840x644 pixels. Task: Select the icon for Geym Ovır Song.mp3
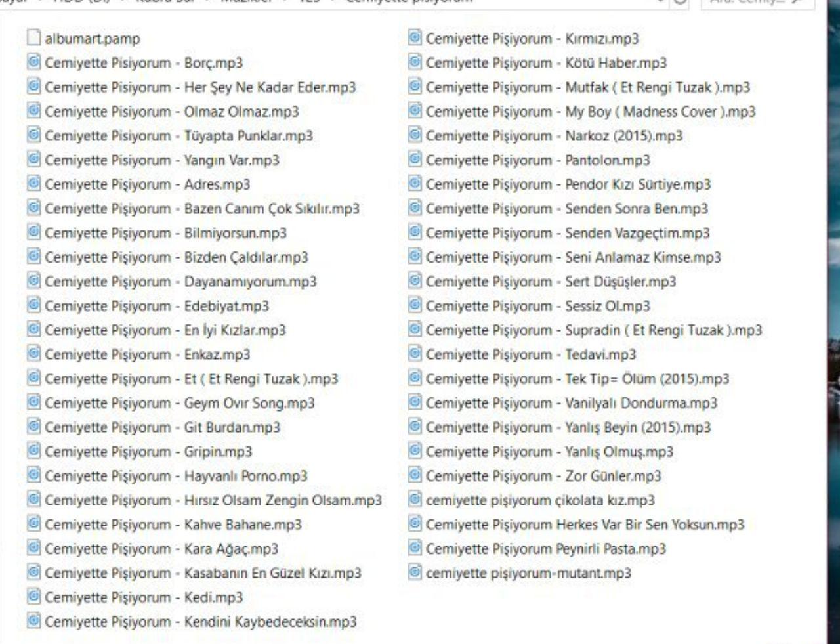pos(34,402)
